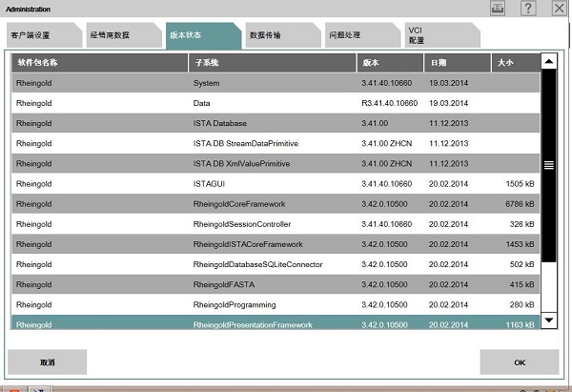Screen dimensions: 572x392
Task: Click the 日期 column header
Action: point(457,62)
